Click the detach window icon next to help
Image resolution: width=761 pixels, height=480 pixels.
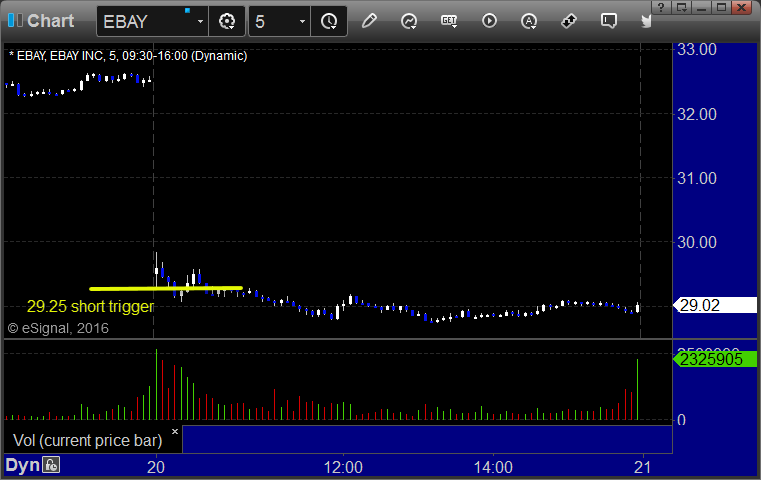click(681, 7)
